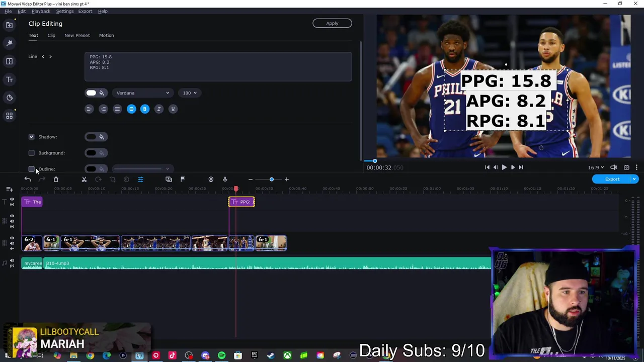The image size is (644, 362).
Task: Click the preview volume speaker icon
Action: tap(614, 167)
